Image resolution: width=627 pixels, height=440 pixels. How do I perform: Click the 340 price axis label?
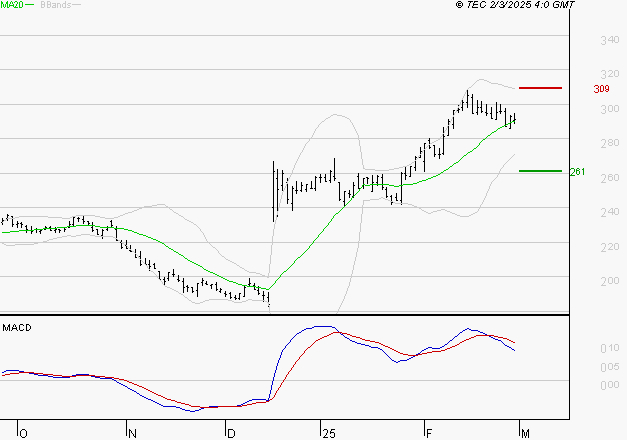click(608, 40)
